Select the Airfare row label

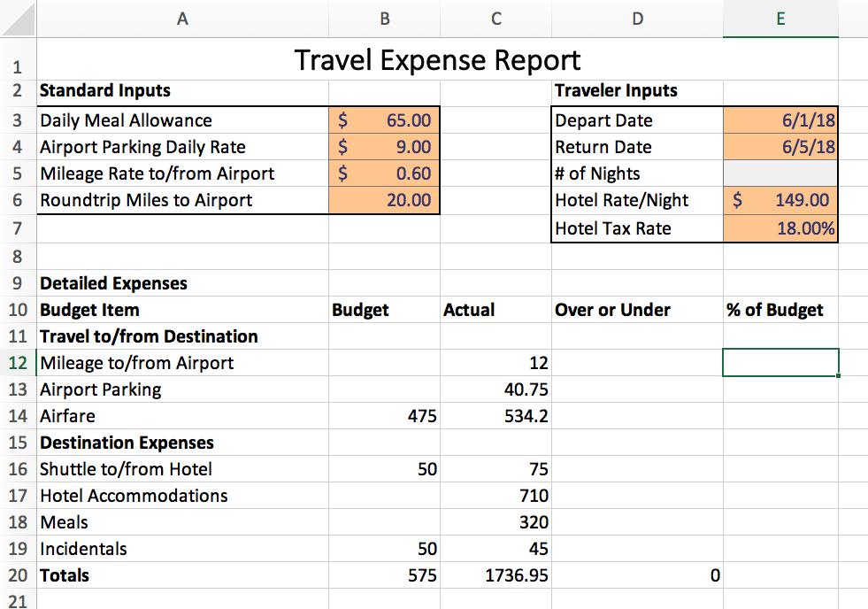coord(182,416)
